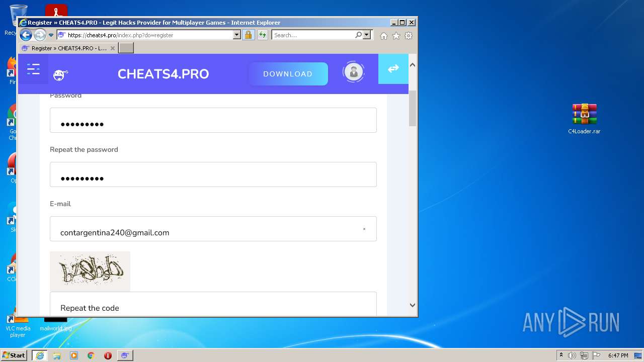Image resolution: width=644 pixels, height=362 pixels.
Task: Go back with IE Back arrow
Action: [26, 35]
